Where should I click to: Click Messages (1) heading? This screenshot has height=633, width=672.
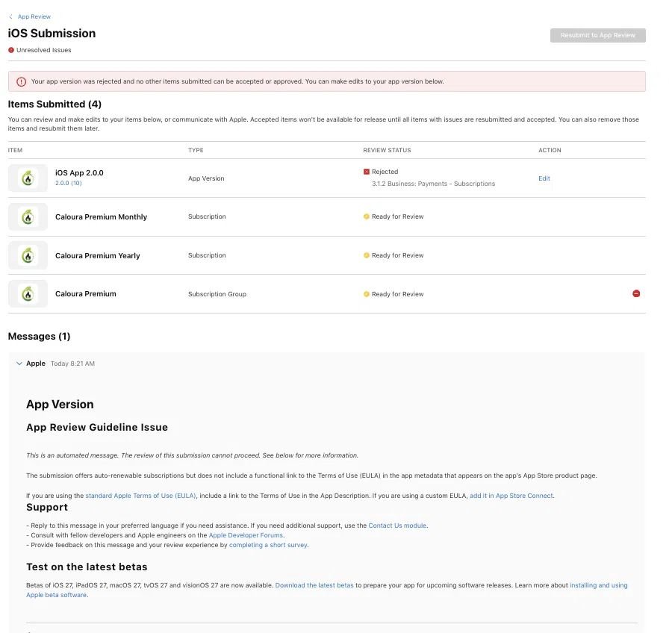pyautogui.click(x=39, y=337)
